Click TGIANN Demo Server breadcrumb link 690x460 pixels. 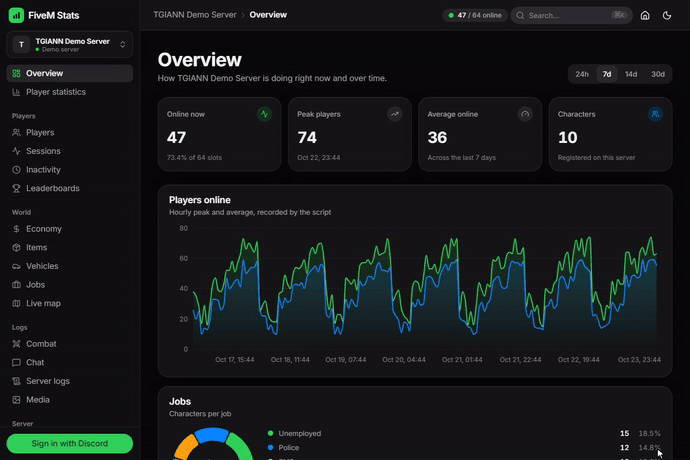[195, 15]
